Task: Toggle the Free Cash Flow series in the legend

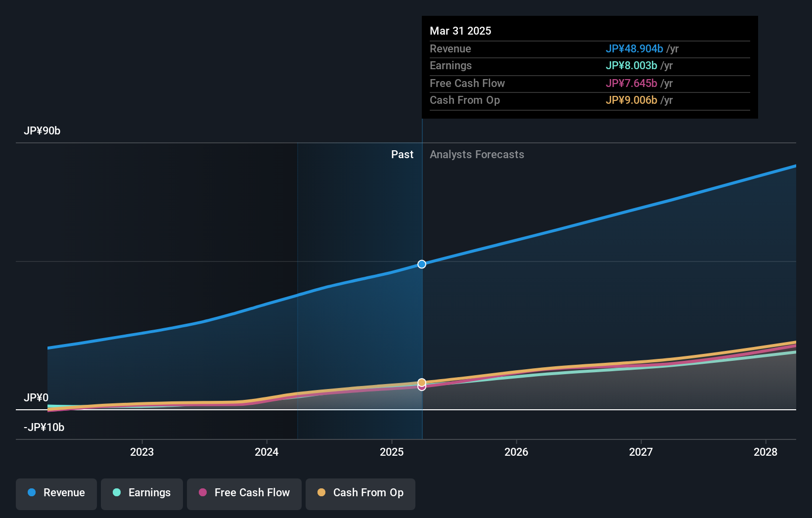Action: point(244,494)
